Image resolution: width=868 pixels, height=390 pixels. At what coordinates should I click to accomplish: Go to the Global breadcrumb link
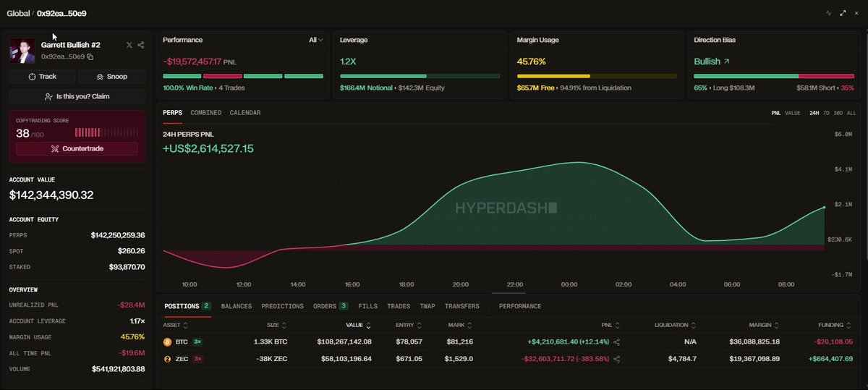click(x=18, y=13)
